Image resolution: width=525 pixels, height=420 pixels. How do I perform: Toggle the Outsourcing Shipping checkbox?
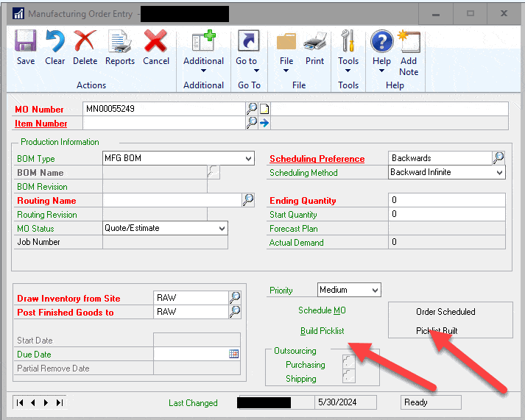348,379
